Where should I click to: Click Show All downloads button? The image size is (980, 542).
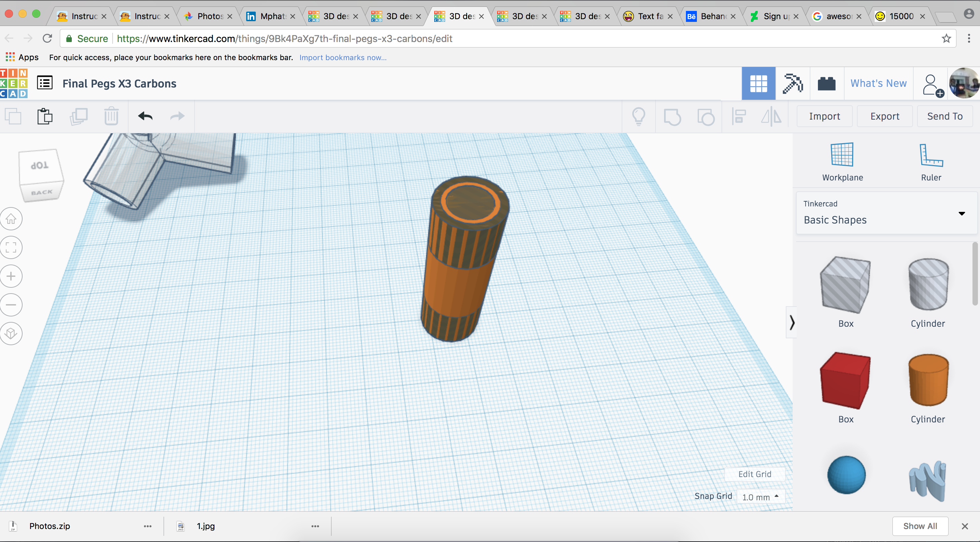click(x=920, y=526)
